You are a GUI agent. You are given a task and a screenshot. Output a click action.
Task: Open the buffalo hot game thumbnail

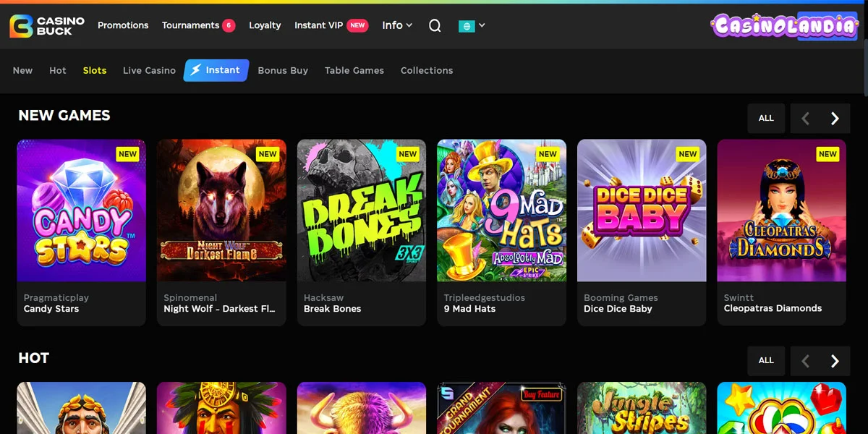point(362,408)
